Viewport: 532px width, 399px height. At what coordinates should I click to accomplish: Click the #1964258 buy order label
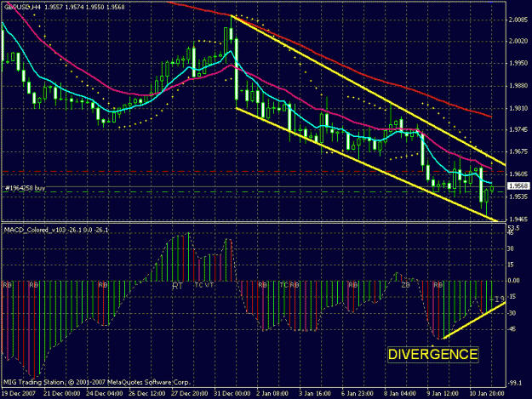[x=25, y=188]
